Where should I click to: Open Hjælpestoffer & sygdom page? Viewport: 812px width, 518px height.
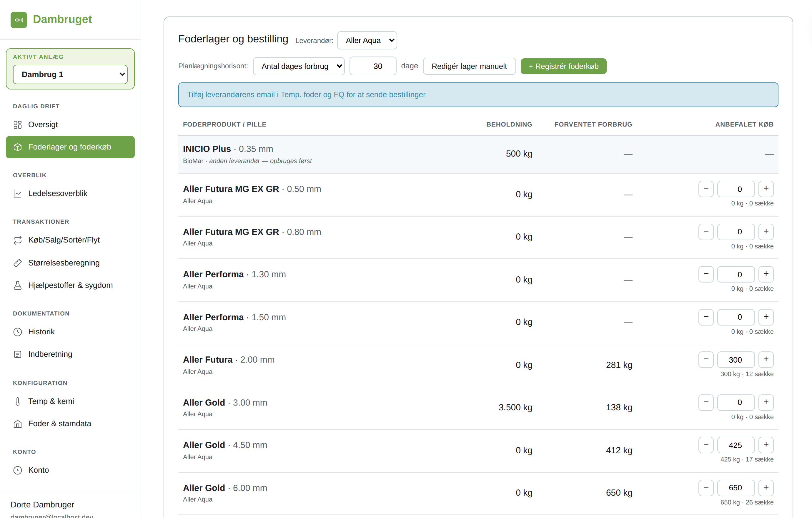[70, 285]
